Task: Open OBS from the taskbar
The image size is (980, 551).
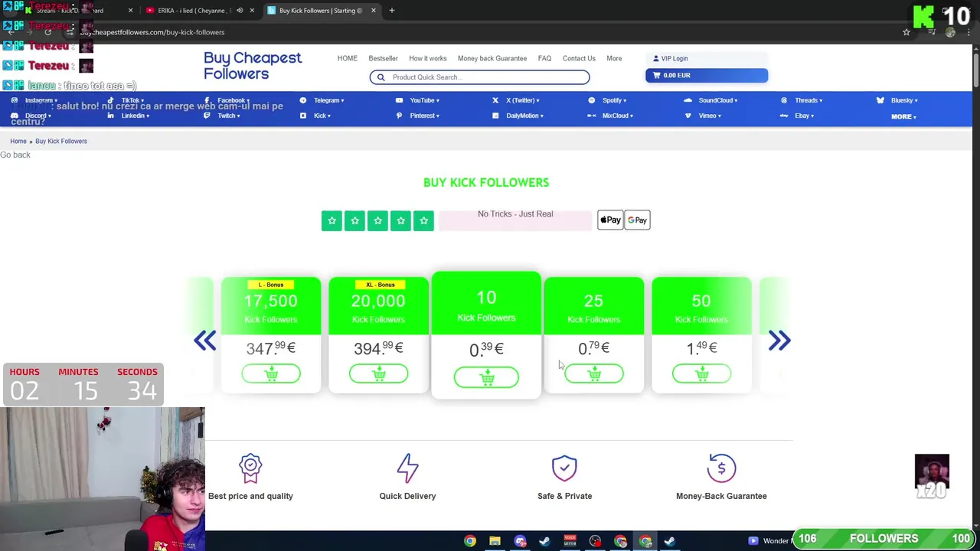Action: (595, 541)
